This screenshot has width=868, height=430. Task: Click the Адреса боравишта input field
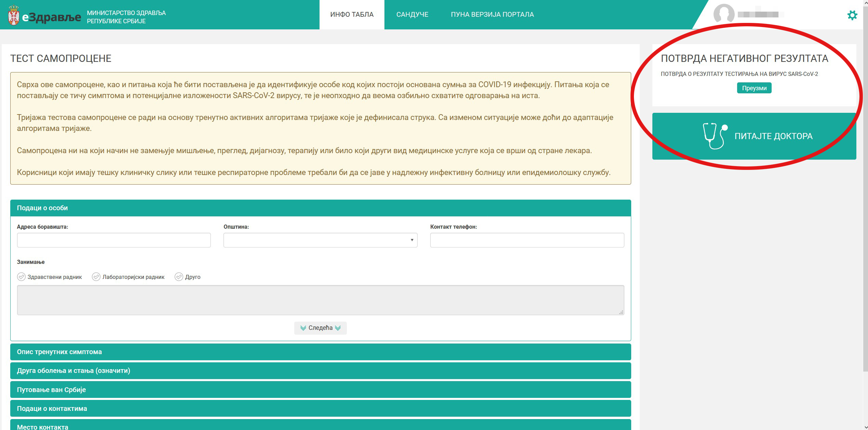coord(114,240)
